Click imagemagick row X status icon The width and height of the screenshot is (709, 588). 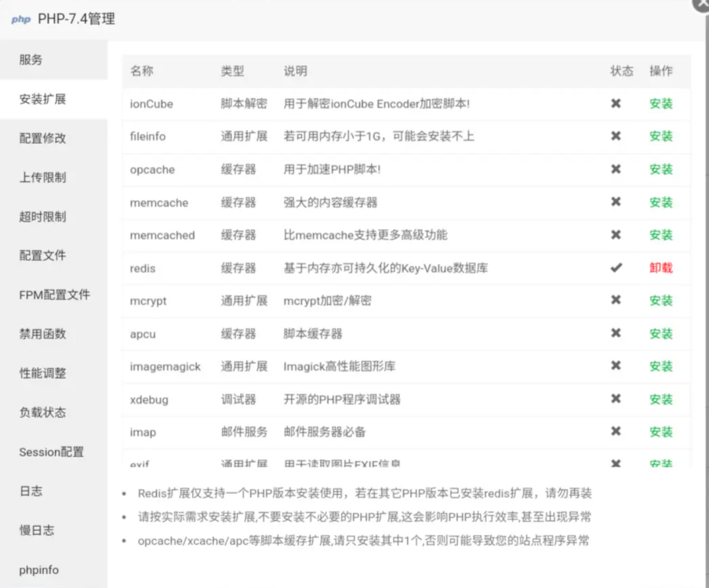point(616,365)
